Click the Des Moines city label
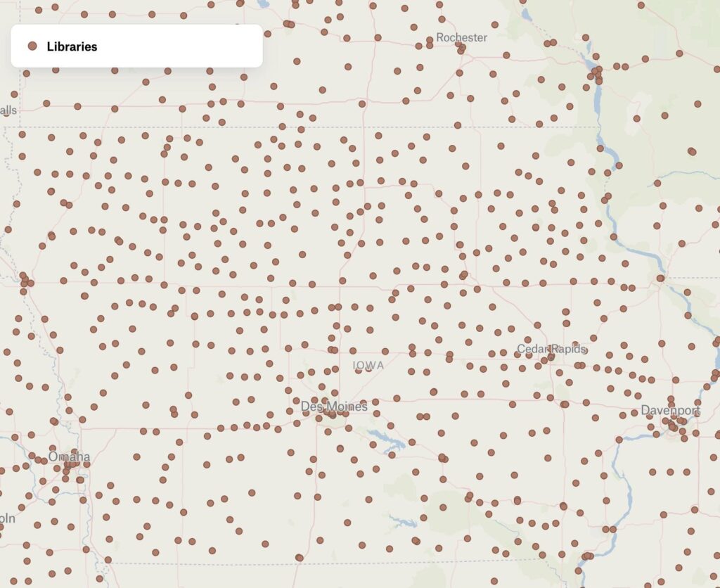Screen dimensions: 720x588 [x=334, y=407]
